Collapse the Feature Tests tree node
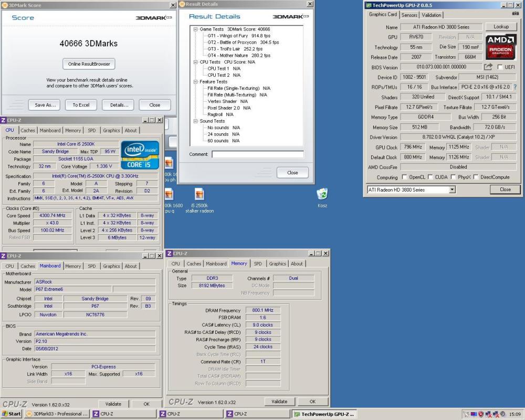 click(195, 82)
